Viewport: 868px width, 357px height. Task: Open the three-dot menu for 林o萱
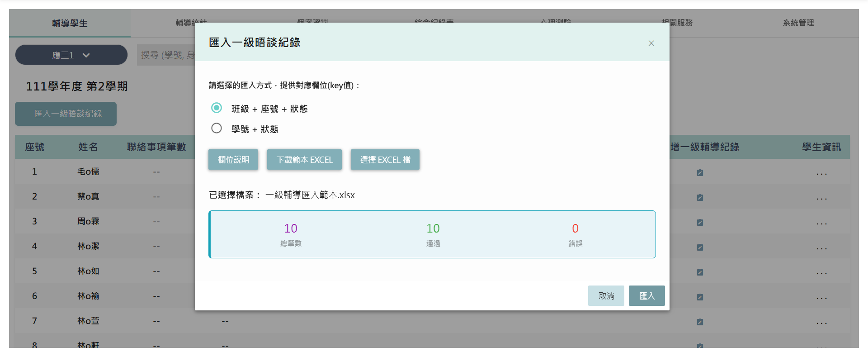(x=821, y=323)
